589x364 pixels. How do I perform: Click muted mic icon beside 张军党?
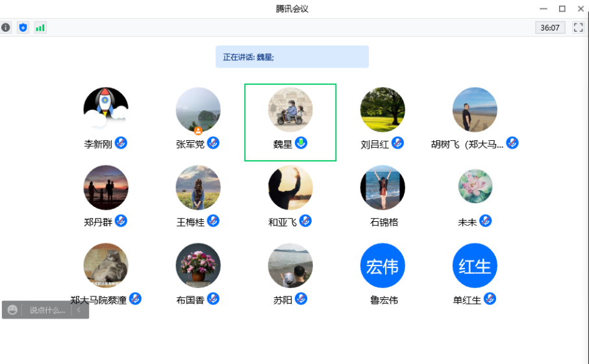click(213, 143)
